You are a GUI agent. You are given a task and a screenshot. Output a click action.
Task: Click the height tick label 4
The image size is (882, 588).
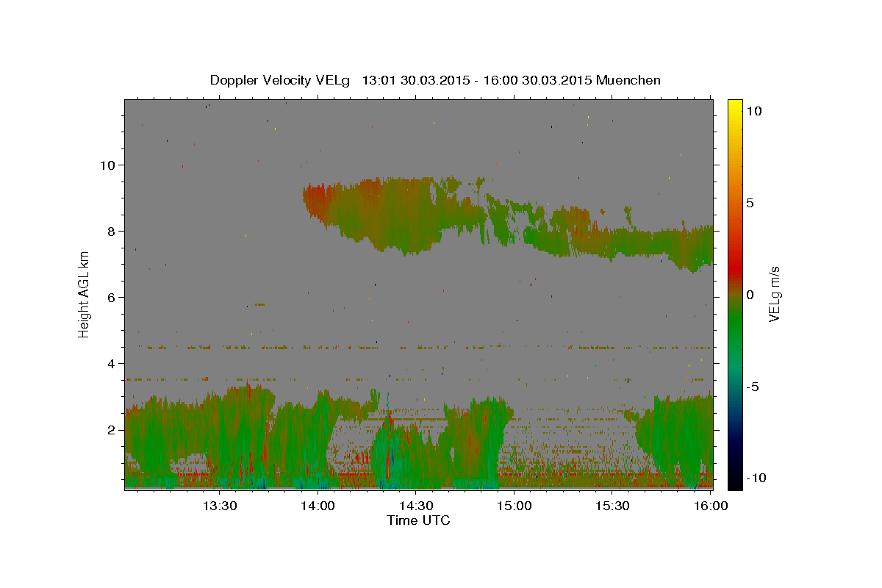pyautogui.click(x=112, y=364)
